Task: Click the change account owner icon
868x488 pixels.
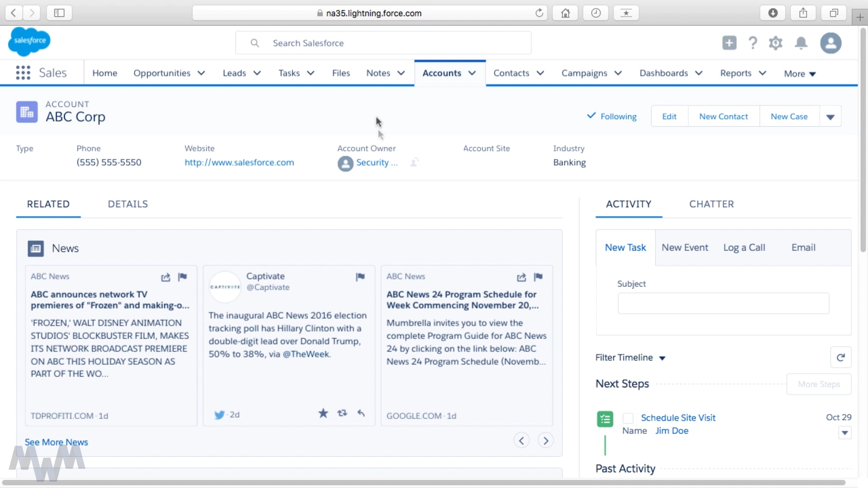Action: [414, 162]
